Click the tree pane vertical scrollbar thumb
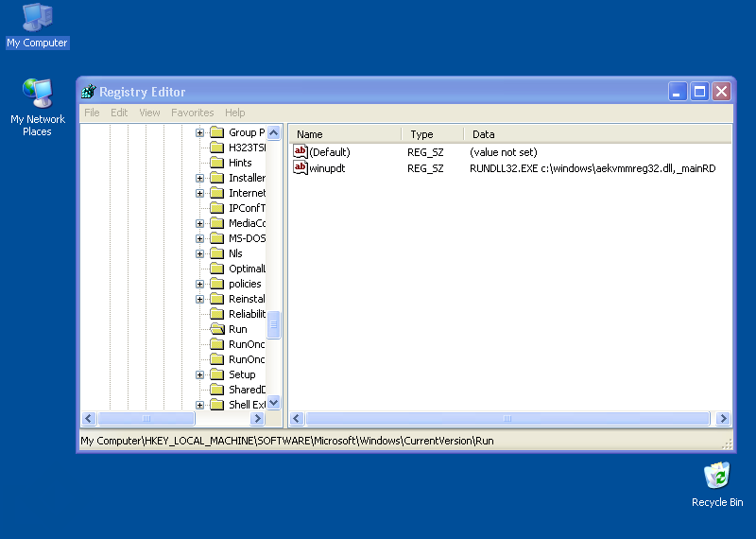756x539 pixels. pos(273,323)
